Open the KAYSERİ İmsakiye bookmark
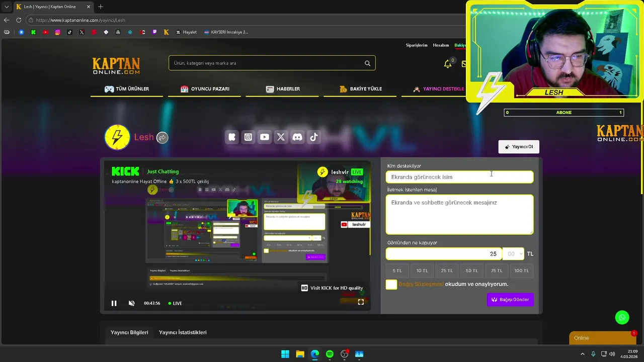Viewport: 644px width, 362px height. pyautogui.click(x=226, y=32)
